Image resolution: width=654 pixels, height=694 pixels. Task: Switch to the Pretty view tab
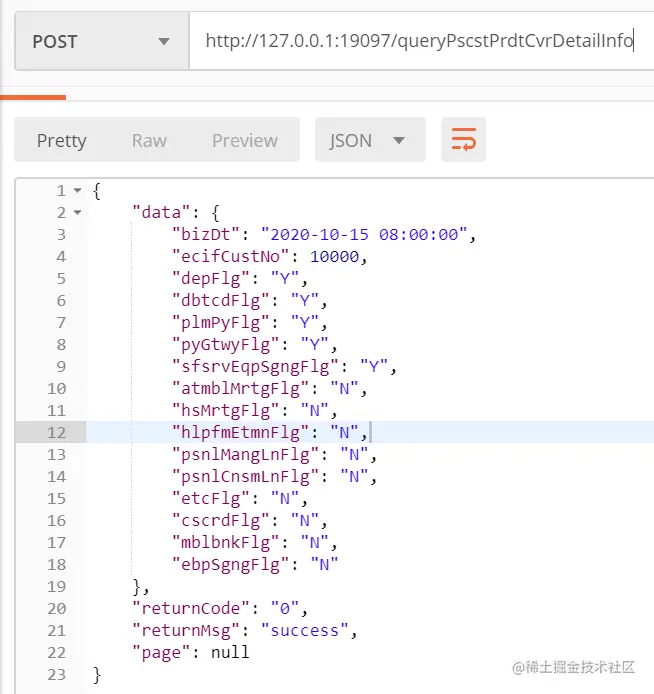pyautogui.click(x=62, y=140)
